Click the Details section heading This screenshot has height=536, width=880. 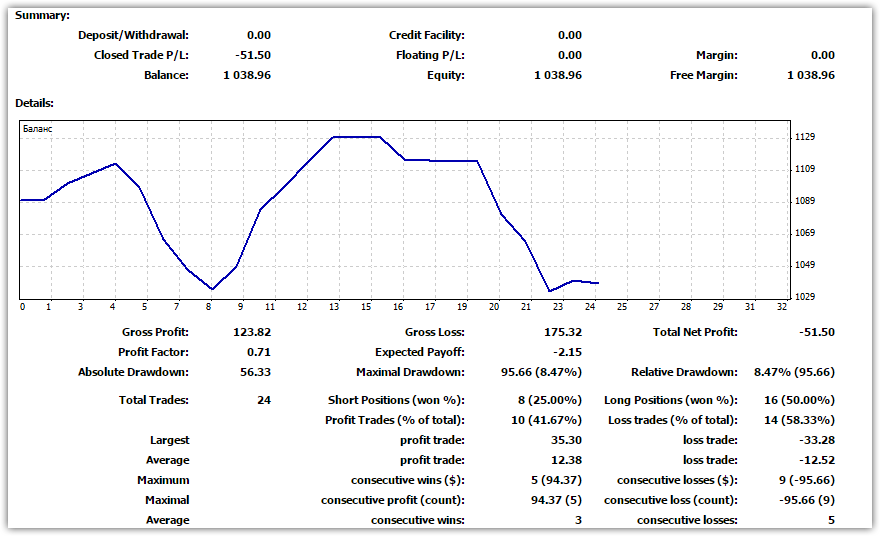tap(34, 103)
